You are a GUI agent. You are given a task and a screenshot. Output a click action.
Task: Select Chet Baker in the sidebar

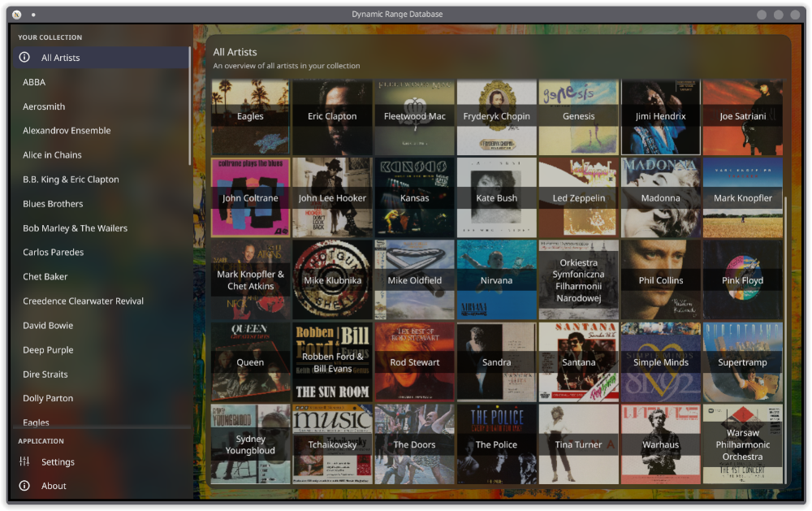(x=101, y=276)
